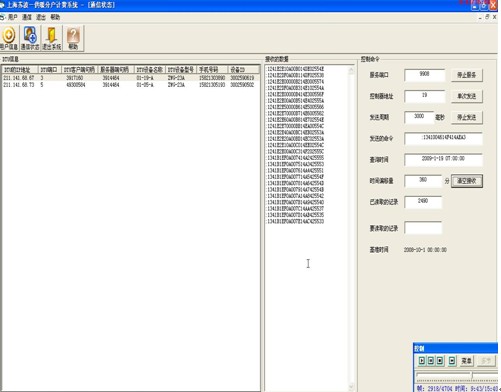The image size is (501, 392).
Task: Click the device name cell 01-19-A
Action: tap(145, 78)
